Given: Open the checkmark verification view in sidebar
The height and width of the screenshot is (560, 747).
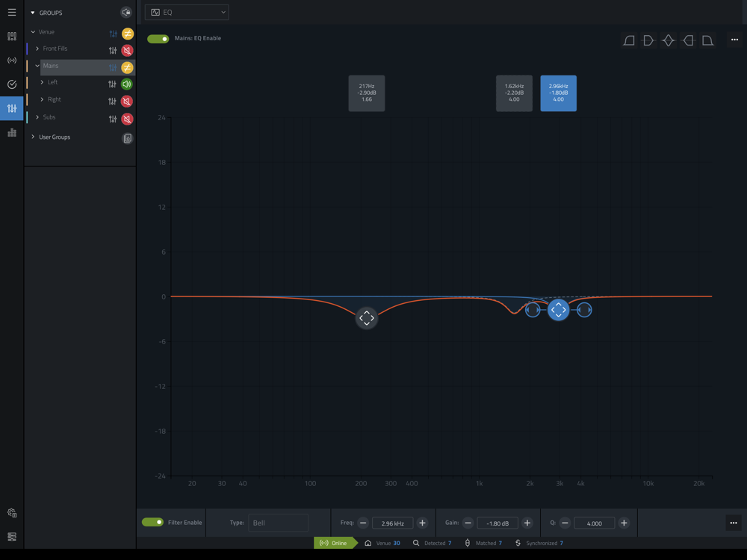Looking at the screenshot, I should [12, 84].
